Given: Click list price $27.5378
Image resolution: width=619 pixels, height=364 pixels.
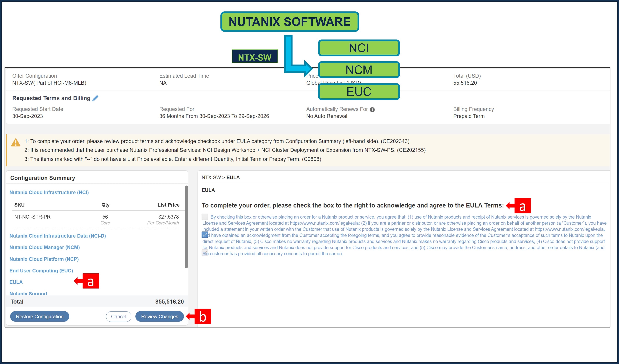Looking at the screenshot, I should (x=169, y=217).
